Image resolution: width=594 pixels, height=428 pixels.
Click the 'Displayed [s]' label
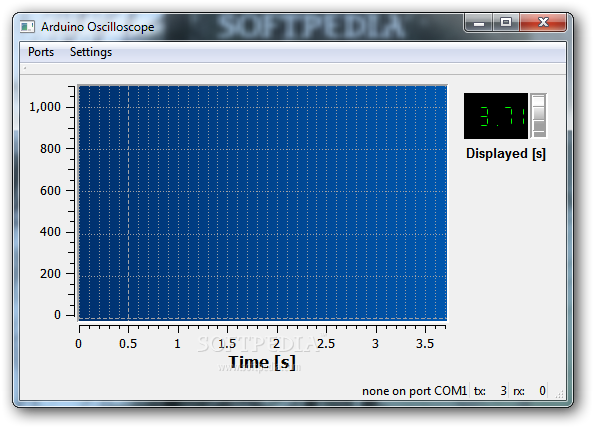[506, 153]
